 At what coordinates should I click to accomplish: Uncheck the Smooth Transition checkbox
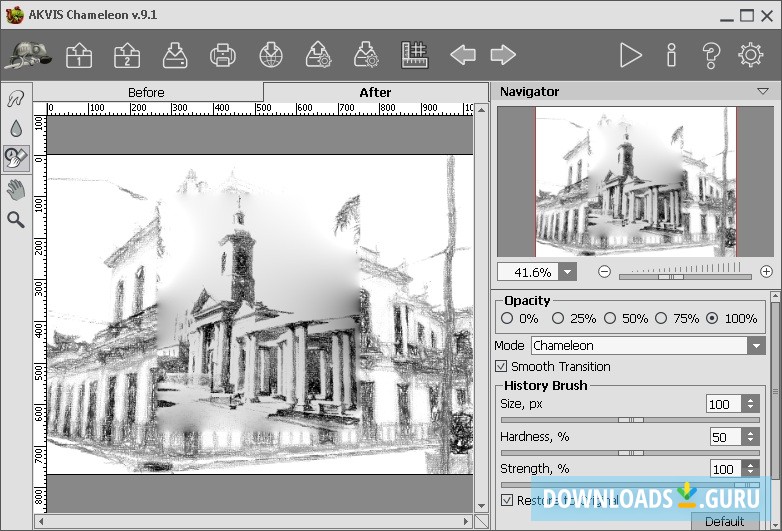click(x=502, y=367)
